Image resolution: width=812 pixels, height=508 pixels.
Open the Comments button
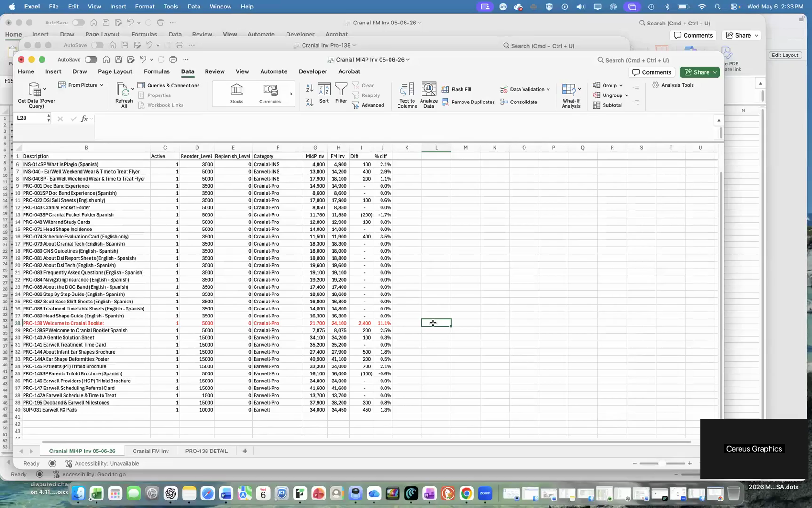(x=652, y=72)
